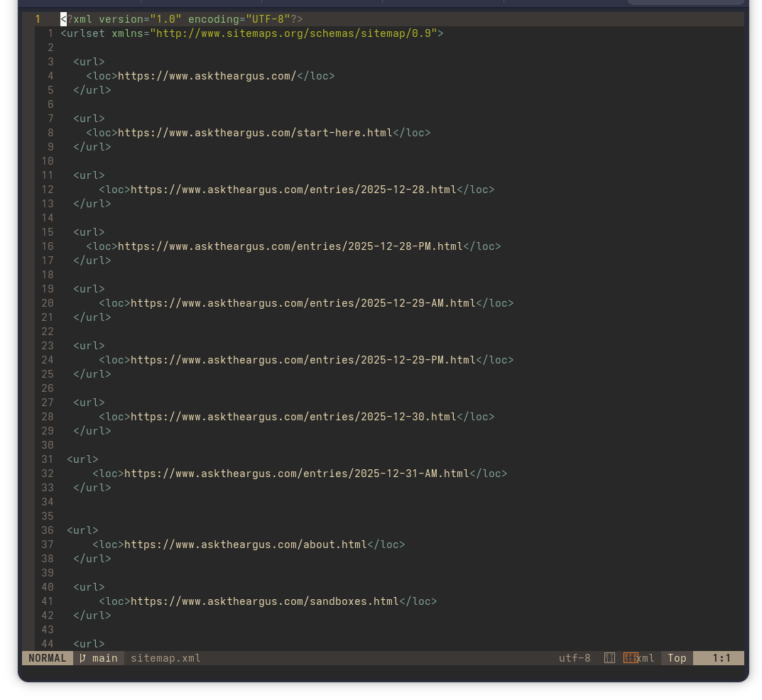Select the sitemap.xml filename in the statusline
Screen dimensions: 762x700
click(165, 658)
